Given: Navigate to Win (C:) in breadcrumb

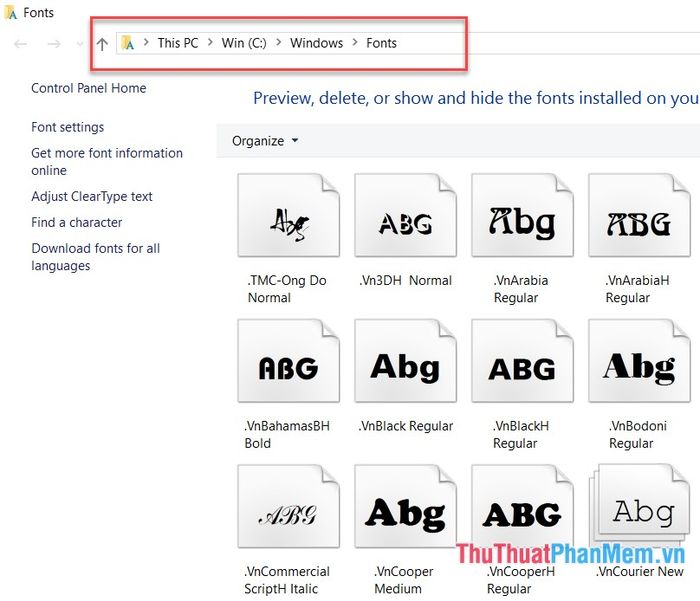Looking at the screenshot, I should click(244, 43).
